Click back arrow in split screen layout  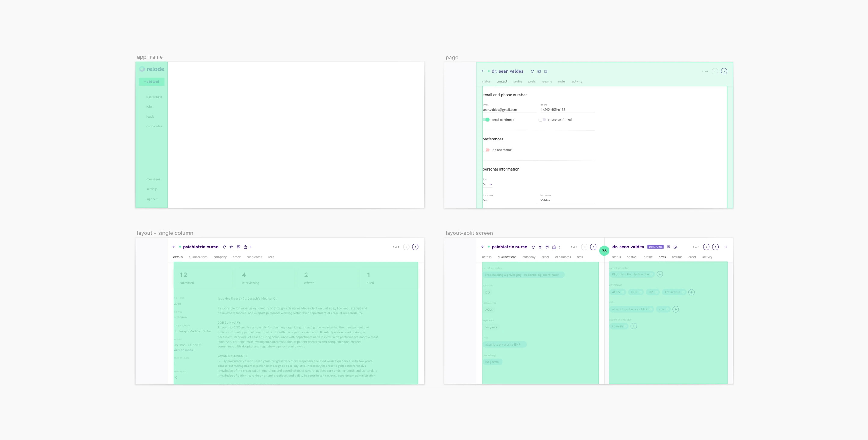click(483, 247)
